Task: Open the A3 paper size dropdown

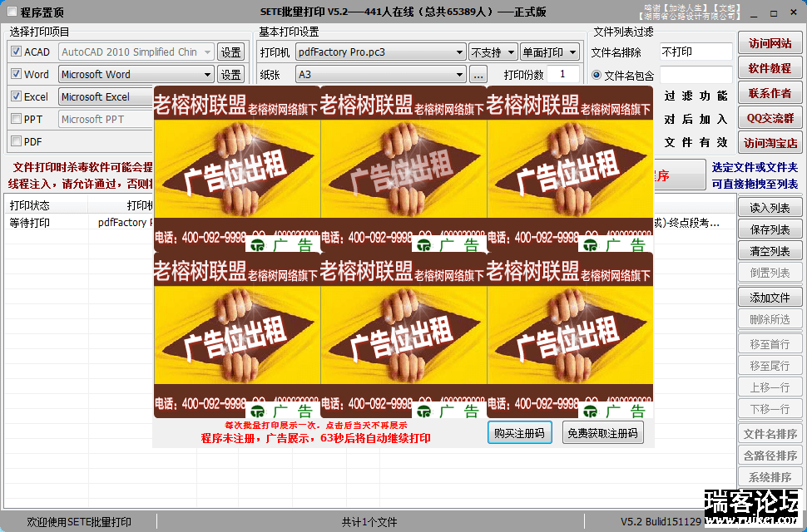Action: tap(381, 75)
